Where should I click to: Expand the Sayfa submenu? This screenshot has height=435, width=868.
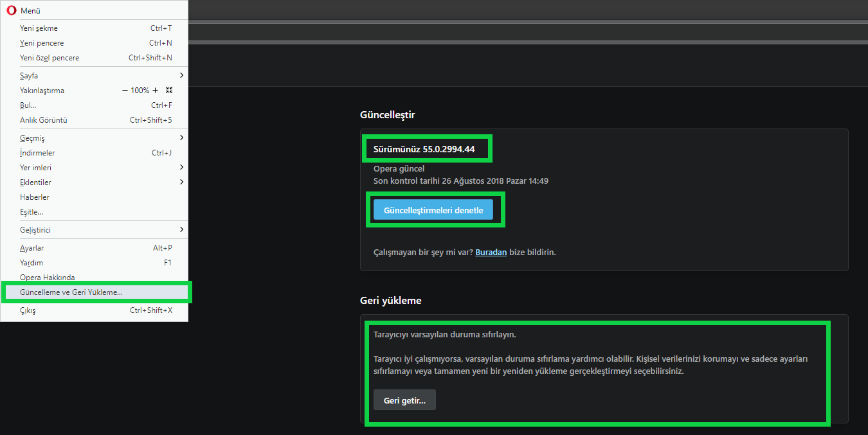tap(94, 76)
